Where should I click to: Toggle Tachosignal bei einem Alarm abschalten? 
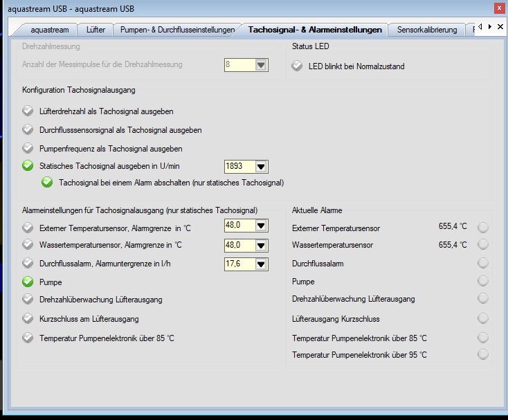[47, 182]
